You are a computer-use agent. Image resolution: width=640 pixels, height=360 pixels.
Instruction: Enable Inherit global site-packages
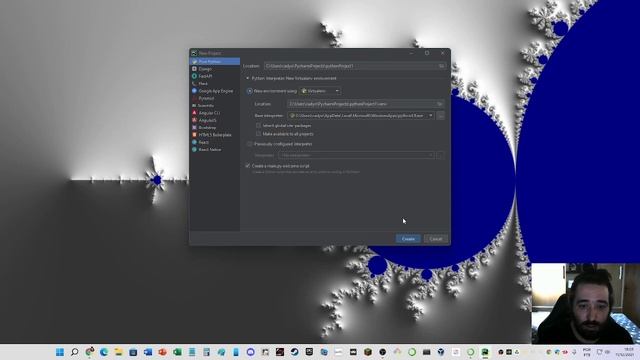click(258, 126)
